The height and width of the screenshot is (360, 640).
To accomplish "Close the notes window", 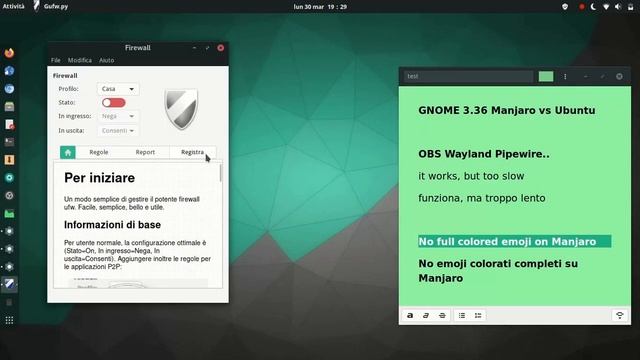I will [x=619, y=76].
